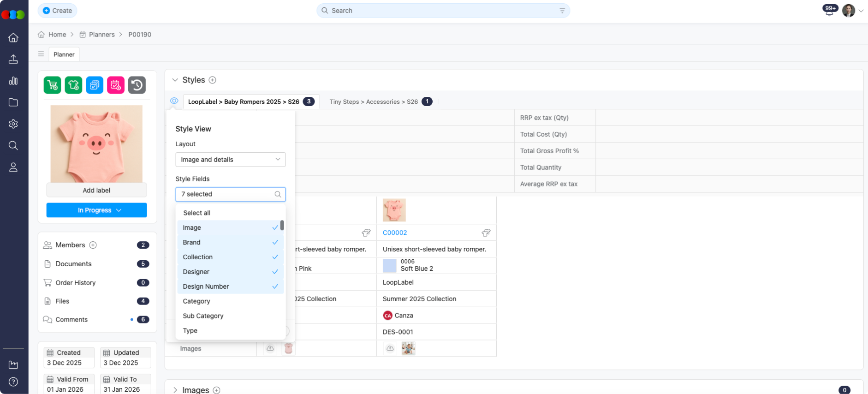This screenshot has height=394, width=868.
Task: Expand the Images section chevron
Action: (x=175, y=390)
